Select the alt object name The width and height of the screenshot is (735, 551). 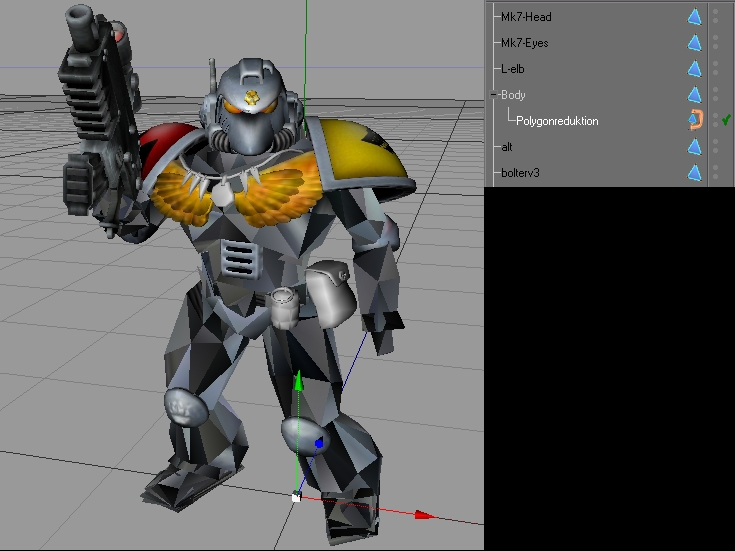click(507, 147)
